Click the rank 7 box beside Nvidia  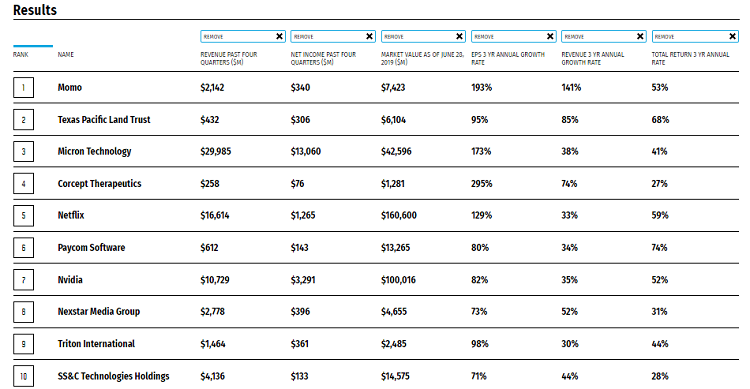click(x=23, y=280)
